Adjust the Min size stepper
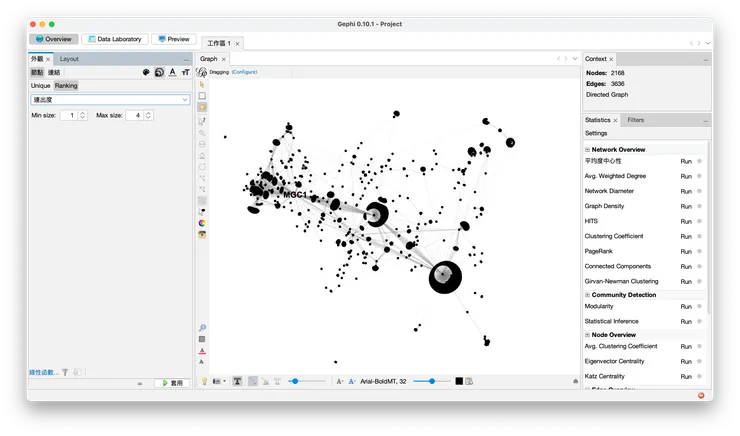Viewport: 740px width, 436px height. click(83, 115)
